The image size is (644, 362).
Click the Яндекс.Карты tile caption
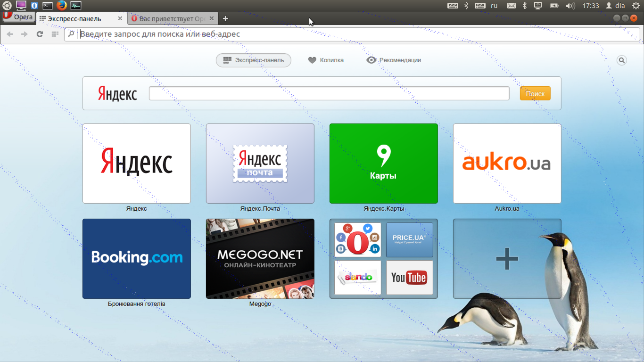(x=384, y=208)
